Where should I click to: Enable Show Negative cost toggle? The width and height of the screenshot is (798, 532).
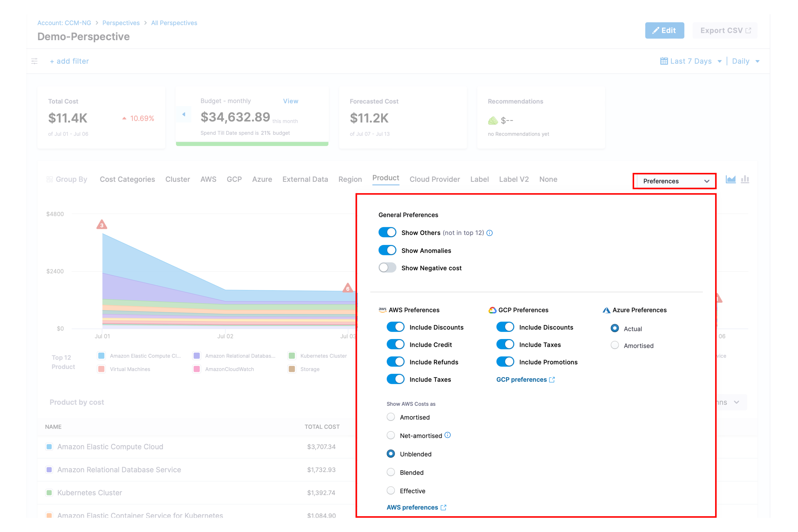coord(387,268)
